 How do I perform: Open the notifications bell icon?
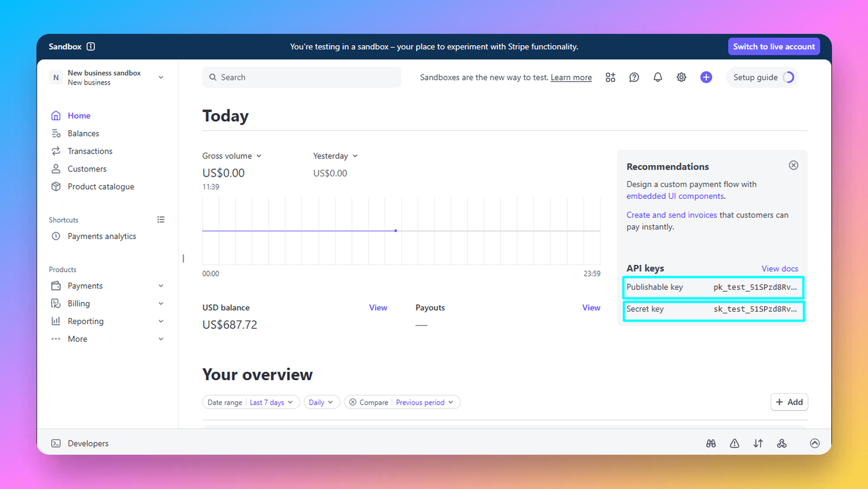(658, 77)
